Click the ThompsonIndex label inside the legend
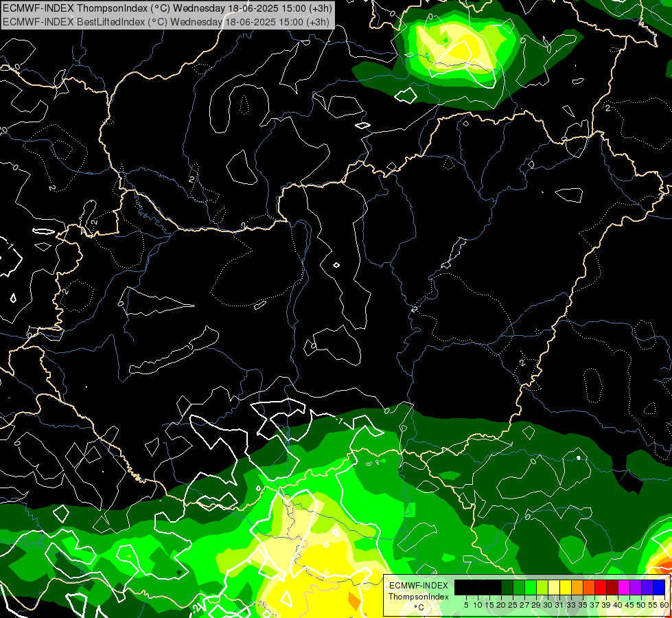 (x=418, y=597)
